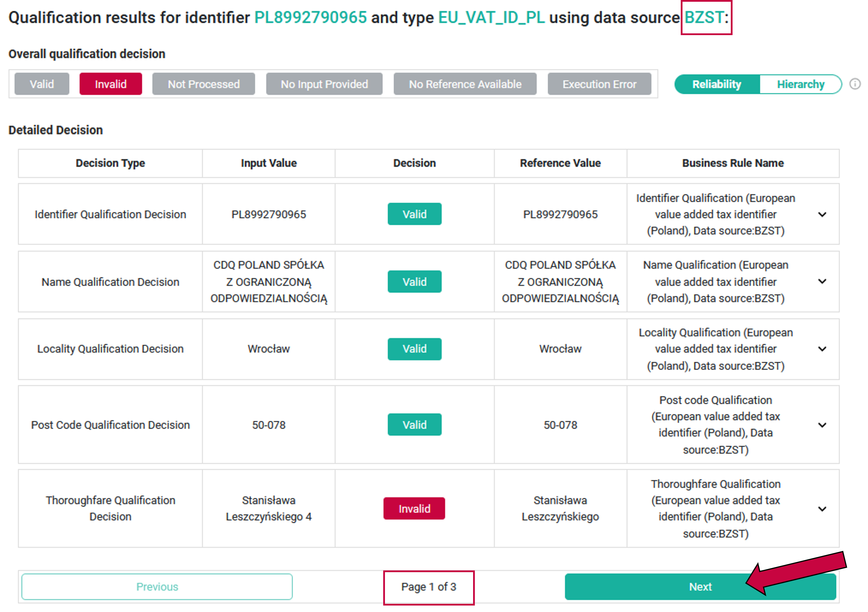
Task: Select the Not Processed decision badge
Action: pyautogui.click(x=203, y=84)
